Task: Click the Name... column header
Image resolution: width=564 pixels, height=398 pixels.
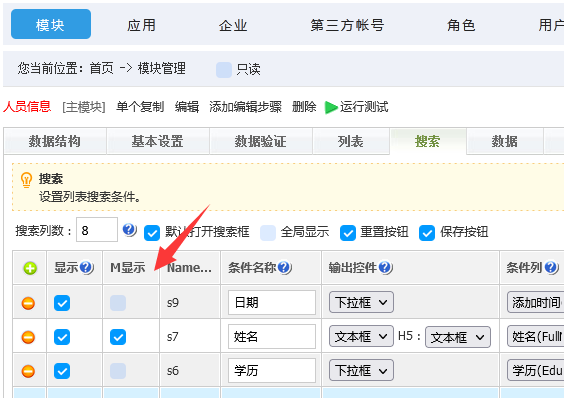Action: pyautogui.click(x=190, y=268)
